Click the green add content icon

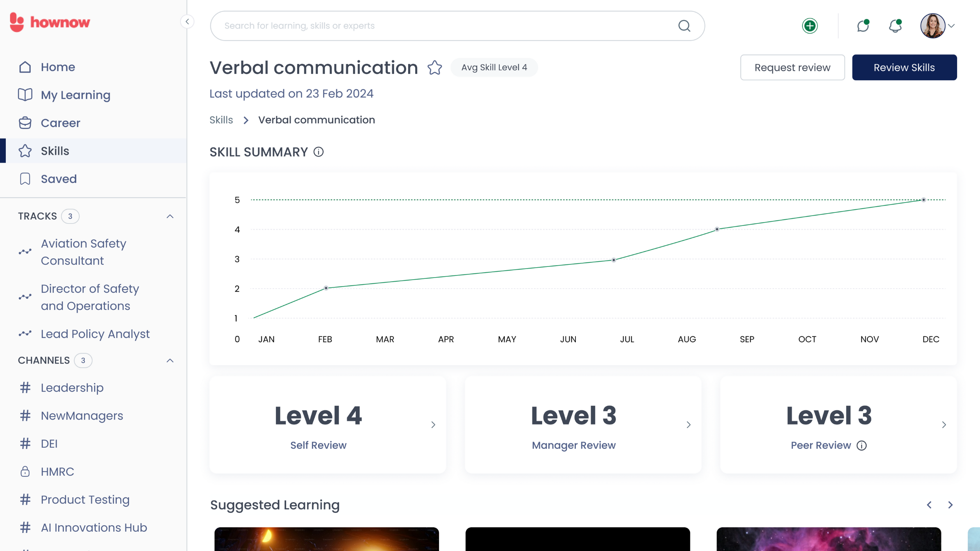point(810,25)
